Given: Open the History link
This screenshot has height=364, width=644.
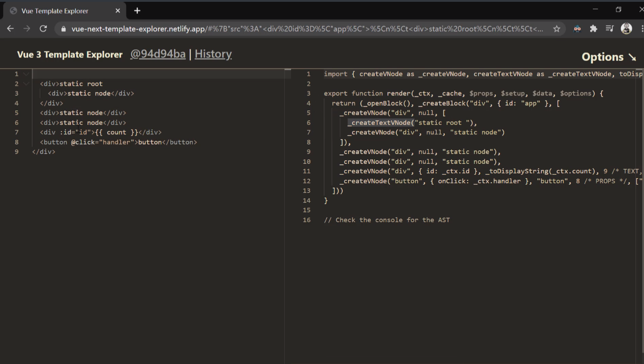Looking at the screenshot, I should [213, 54].
